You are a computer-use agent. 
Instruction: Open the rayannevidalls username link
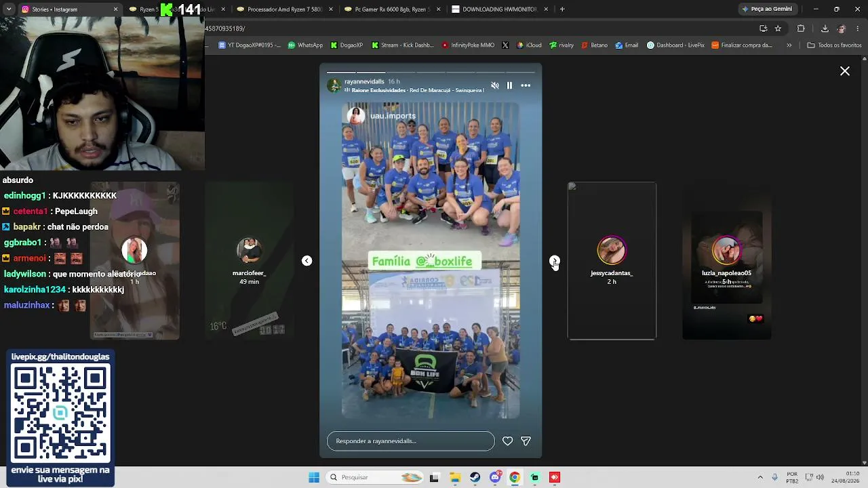[364, 81]
